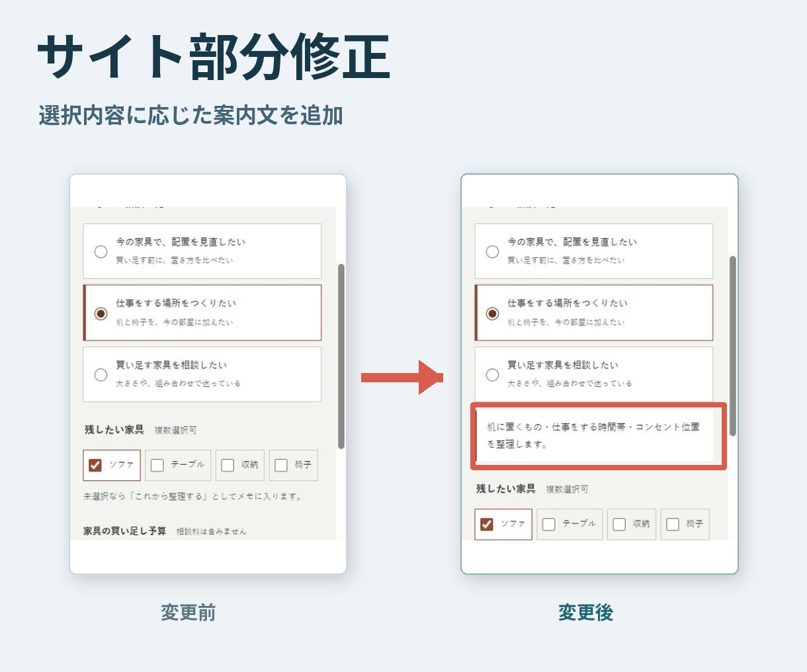
Task: Click '大きさや、組み合わせで迷っている' subtext in 変更後 panel
Action: (x=570, y=384)
